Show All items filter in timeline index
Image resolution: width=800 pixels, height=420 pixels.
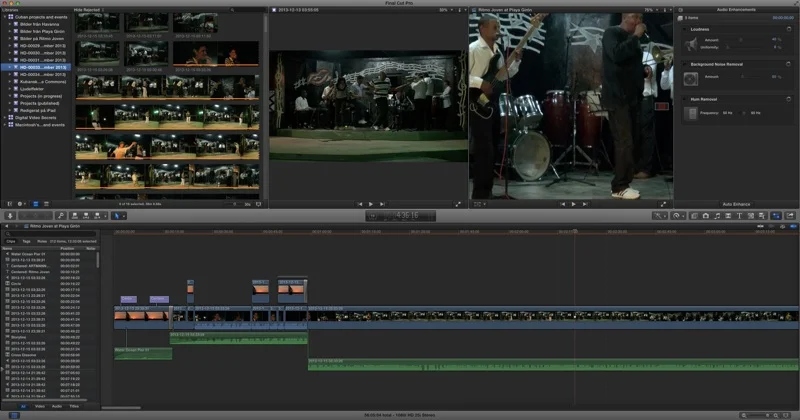[x=23, y=406]
